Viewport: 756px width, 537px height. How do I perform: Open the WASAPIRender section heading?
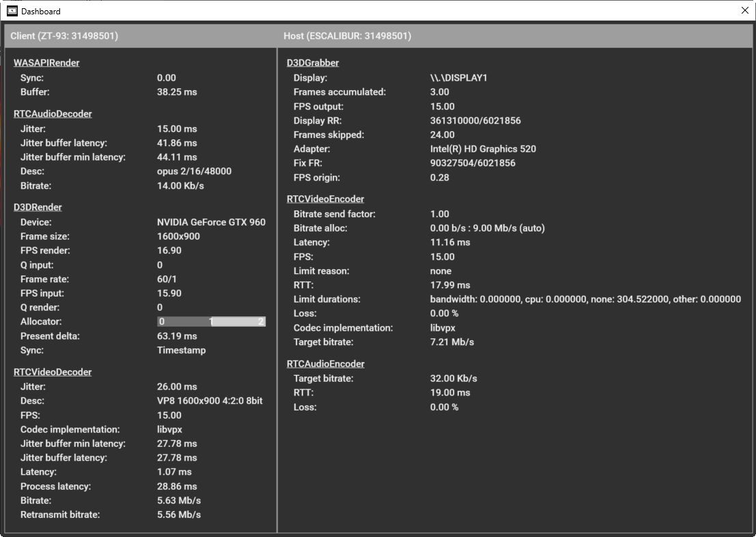click(x=46, y=63)
